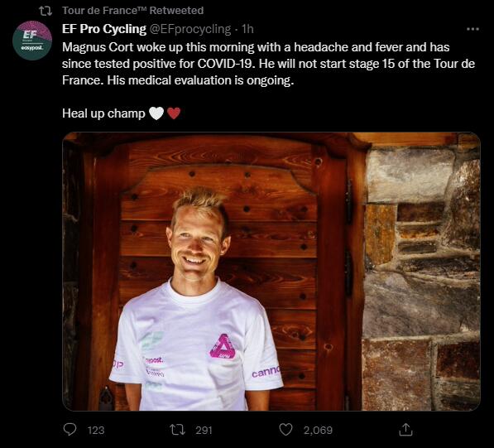Click the 2,069 likes count
Screen dimensions: 494x448
318,431
